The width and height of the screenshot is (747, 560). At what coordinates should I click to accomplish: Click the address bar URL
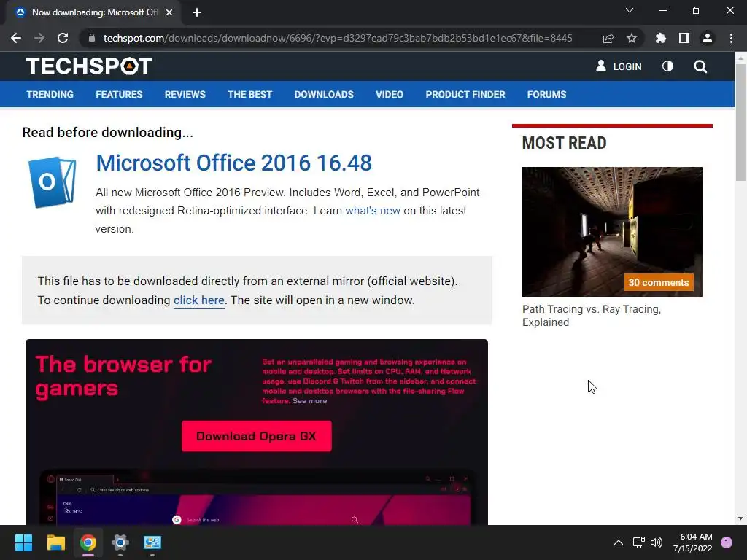tap(337, 38)
